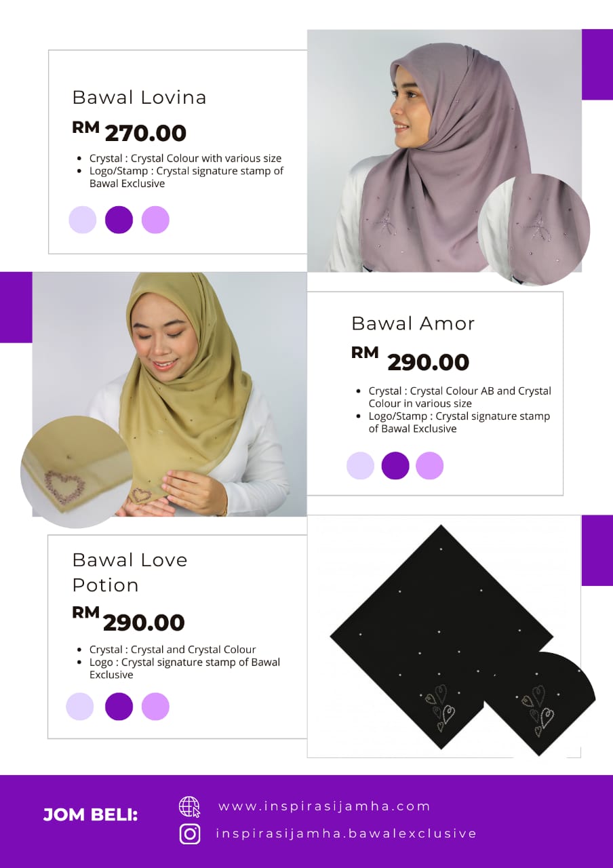The width and height of the screenshot is (613, 868).
Task: Click the globe website icon
Action: (190, 807)
